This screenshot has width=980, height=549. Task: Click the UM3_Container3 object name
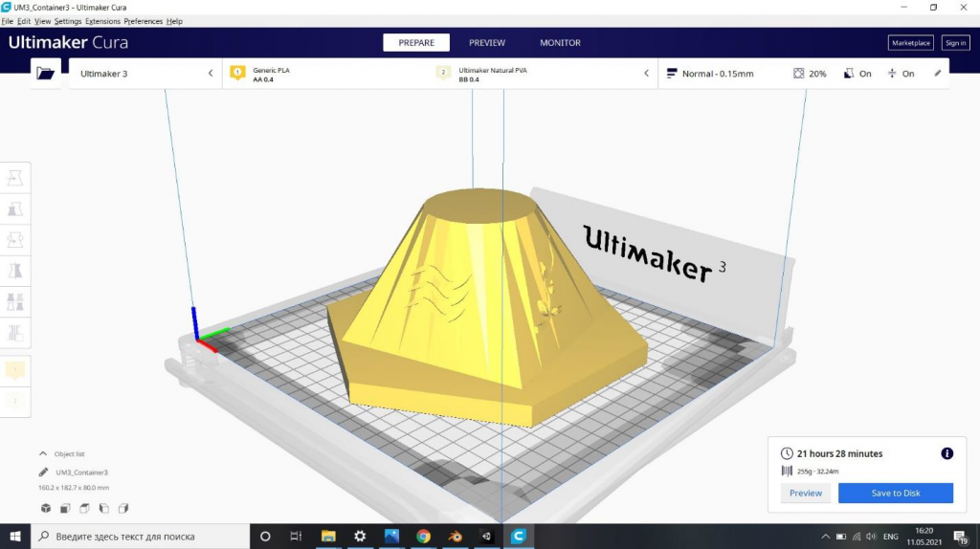[82, 472]
